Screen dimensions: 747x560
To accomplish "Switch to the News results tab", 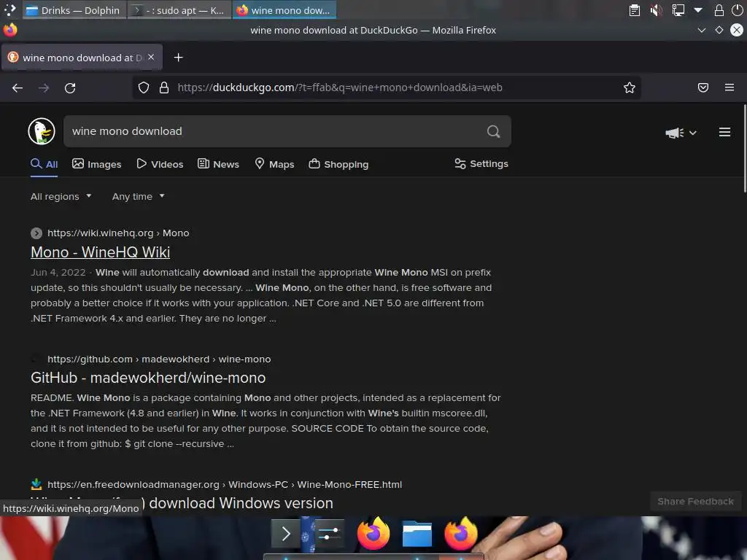I will (x=218, y=164).
